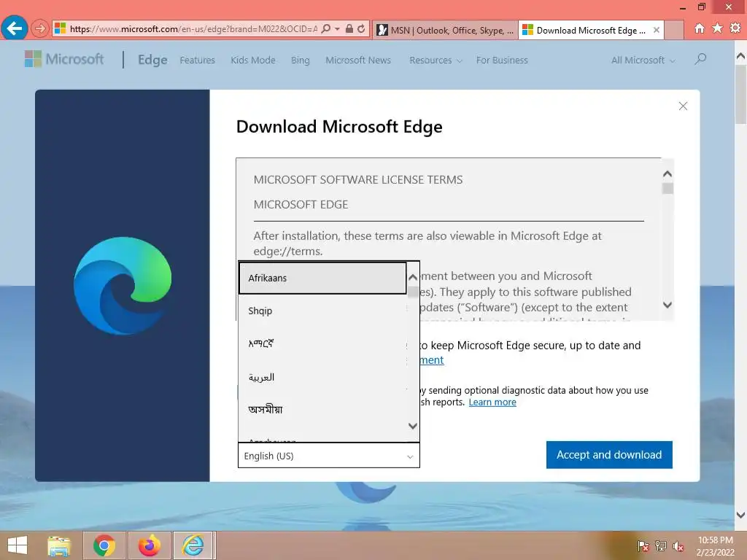Open the Microsoft News nav link
The height and width of the screenshot is (560, 747).
(358, 61)
